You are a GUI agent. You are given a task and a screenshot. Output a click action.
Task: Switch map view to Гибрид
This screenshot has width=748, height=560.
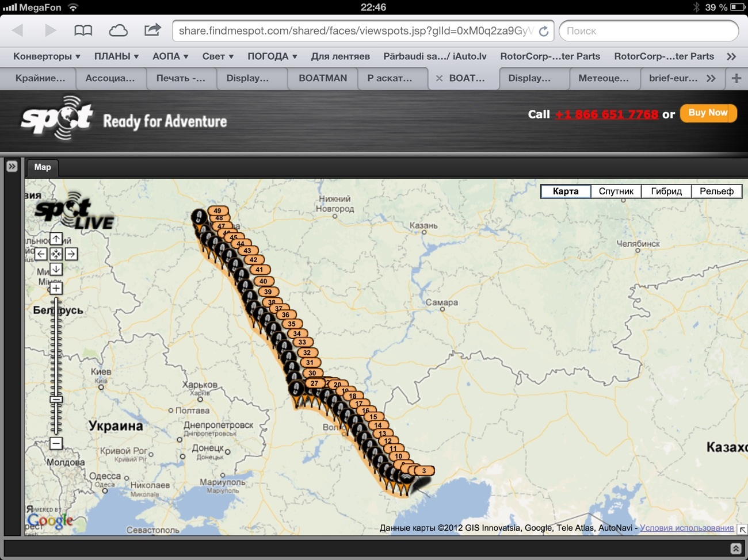coord(666,191)
